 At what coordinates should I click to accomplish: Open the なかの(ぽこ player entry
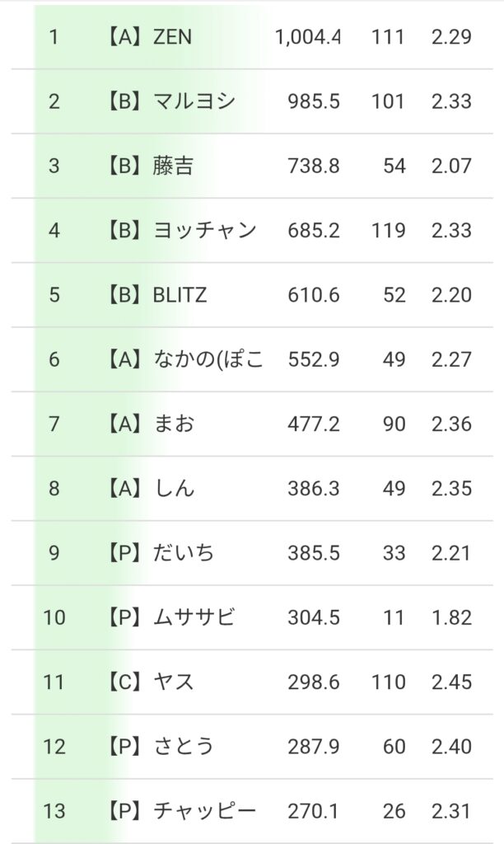pos(208,359)
